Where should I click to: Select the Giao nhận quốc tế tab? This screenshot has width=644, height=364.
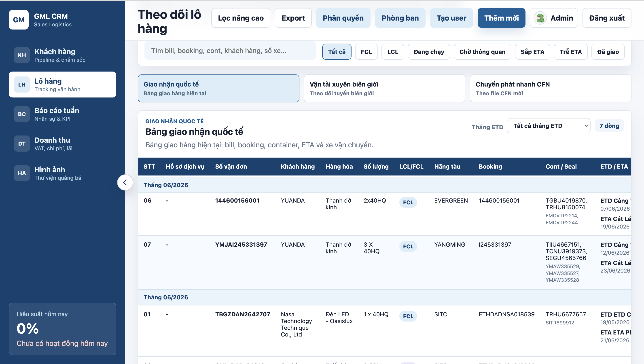click(218, 88)
